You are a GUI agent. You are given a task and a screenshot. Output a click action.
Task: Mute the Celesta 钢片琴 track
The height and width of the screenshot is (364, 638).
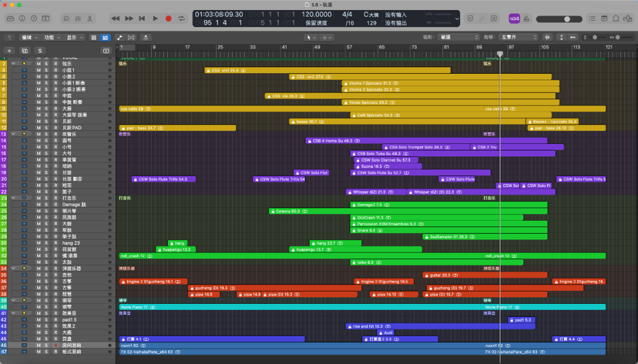click(38, 211)
